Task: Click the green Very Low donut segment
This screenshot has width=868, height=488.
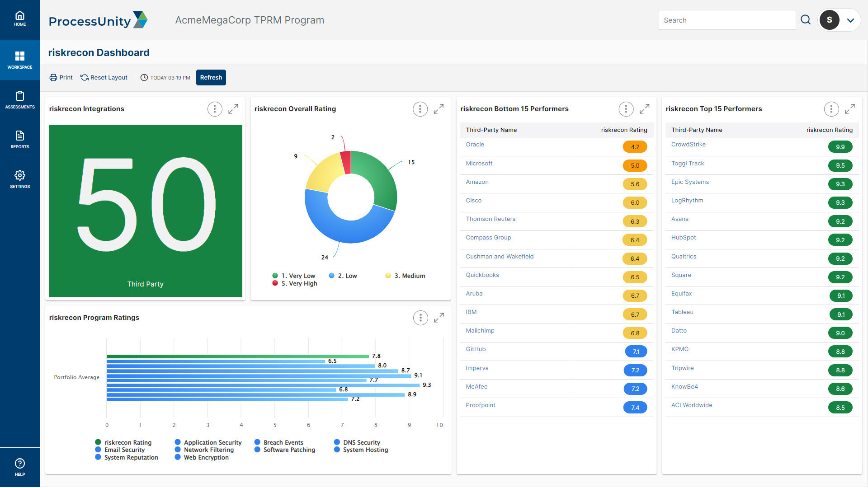Action: click(x=381, y=178)
